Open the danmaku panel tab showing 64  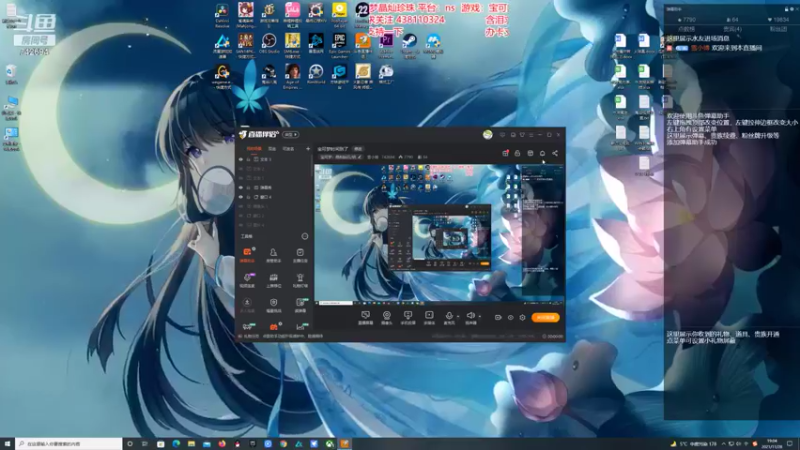[732, 20]
